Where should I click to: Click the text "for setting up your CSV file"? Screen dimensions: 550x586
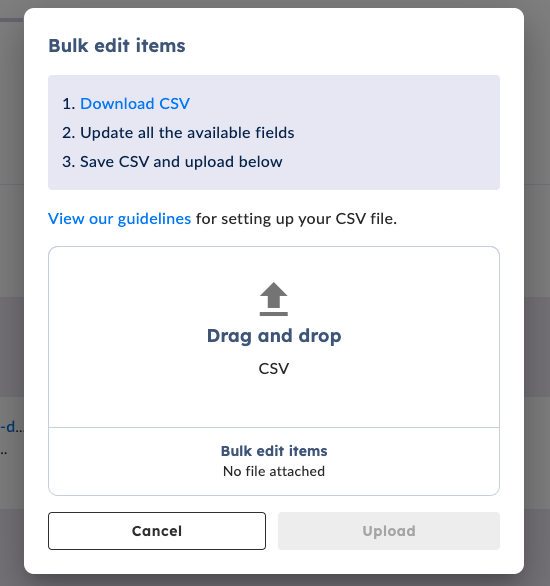[x=296, y=219]
